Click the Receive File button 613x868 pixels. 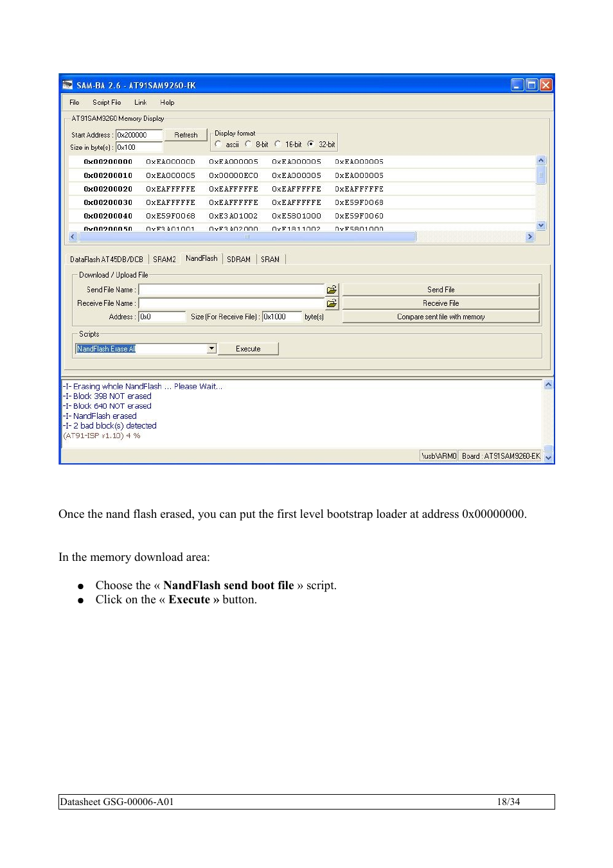pos(441,303)
